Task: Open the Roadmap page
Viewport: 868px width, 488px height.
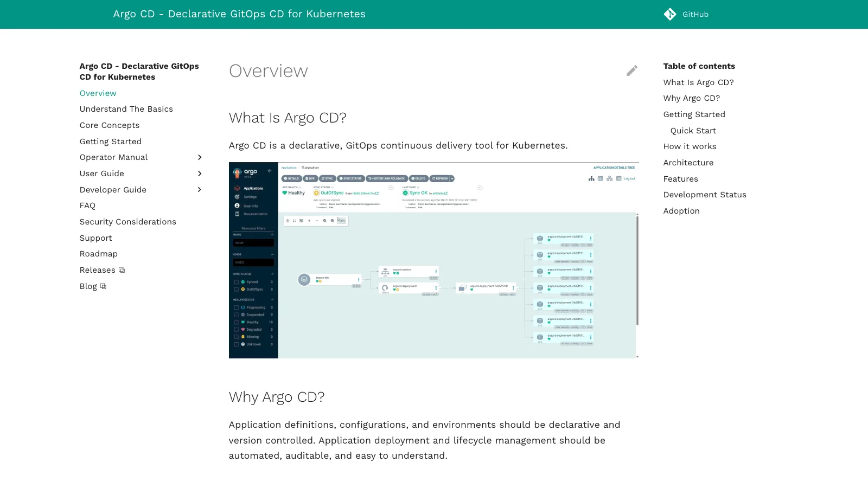Action: 99,254
